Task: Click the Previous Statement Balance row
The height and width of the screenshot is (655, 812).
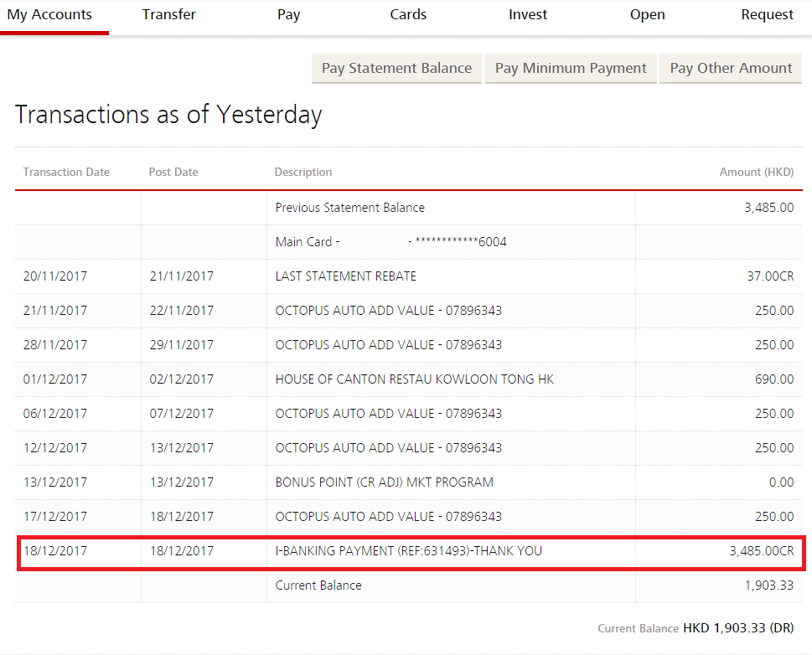Action: (x=349, y=208)
